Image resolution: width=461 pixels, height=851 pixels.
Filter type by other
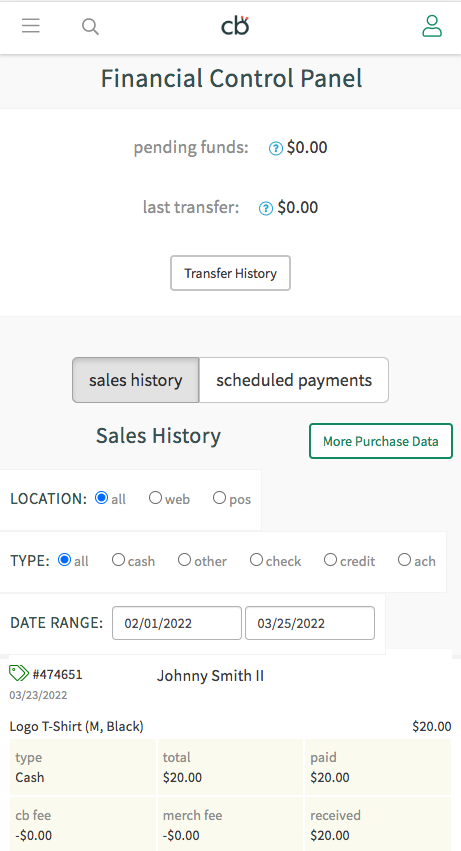[x=185, y=560]
